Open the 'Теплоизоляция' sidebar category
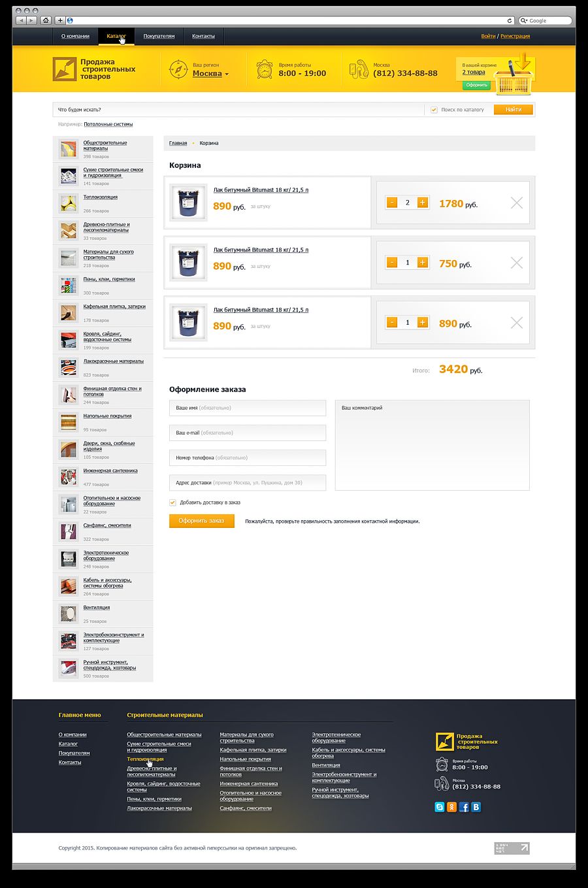The height and width of the screenshot is (888, 588). [101, 197]
